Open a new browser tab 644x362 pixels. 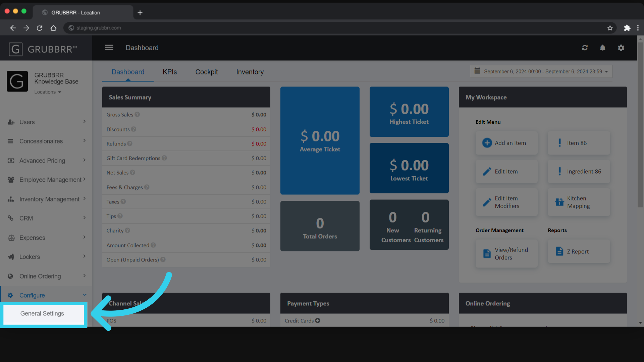(140, 13)
